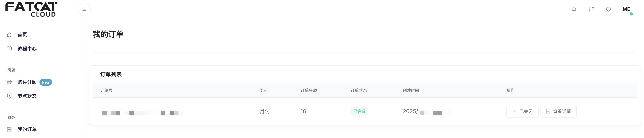The width and height of the screenshot is (644, 138).
Task: Open the notifications bell
Action: pos(574,9)
